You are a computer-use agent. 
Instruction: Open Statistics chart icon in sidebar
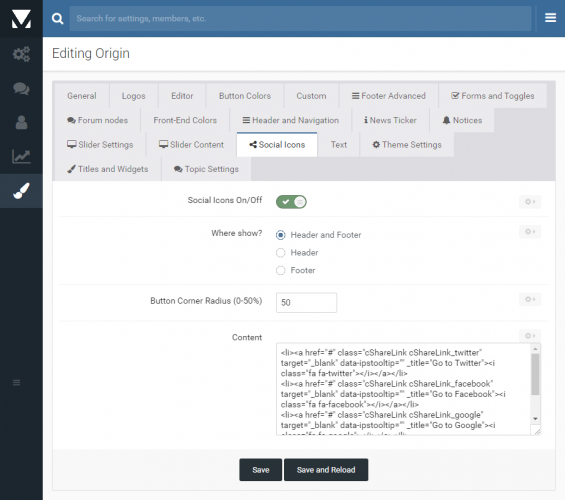pos(21,156)
